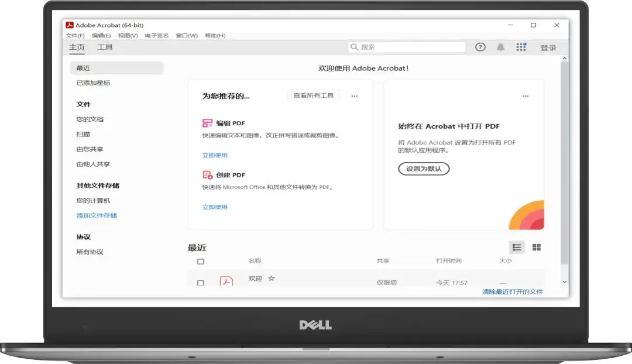Tick the checkbox for 欢迎 file

[201, 283]
